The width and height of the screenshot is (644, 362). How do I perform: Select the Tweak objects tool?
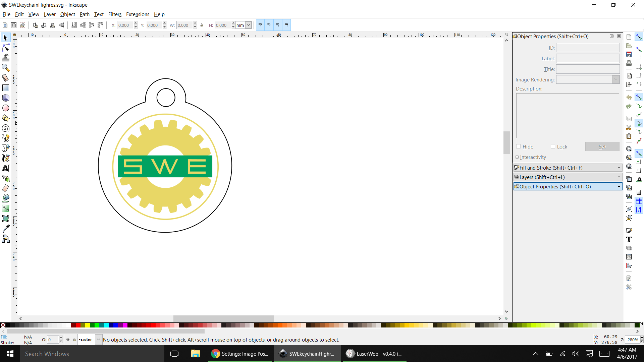(5, 58)
